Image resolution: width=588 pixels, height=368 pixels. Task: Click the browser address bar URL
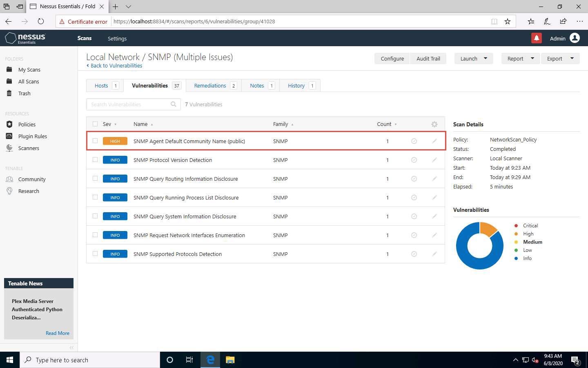click(194, 21)
